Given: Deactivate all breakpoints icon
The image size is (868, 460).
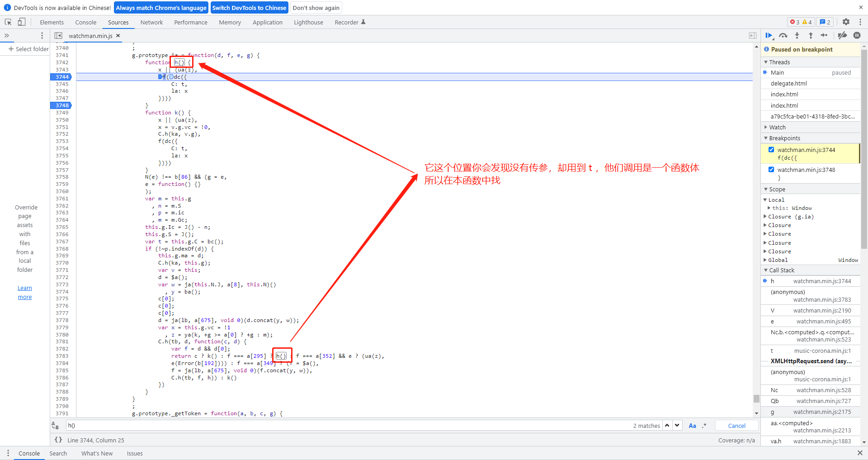Looking at the screenshot, I should (x=842, y=35).
